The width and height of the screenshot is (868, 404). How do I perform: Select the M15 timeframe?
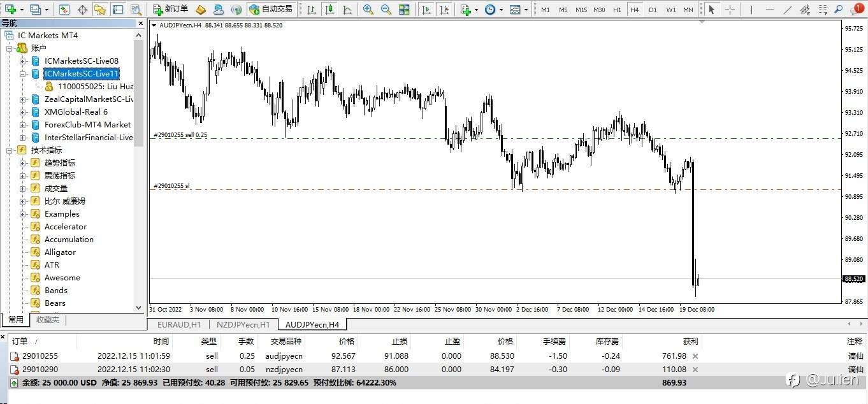581,10
